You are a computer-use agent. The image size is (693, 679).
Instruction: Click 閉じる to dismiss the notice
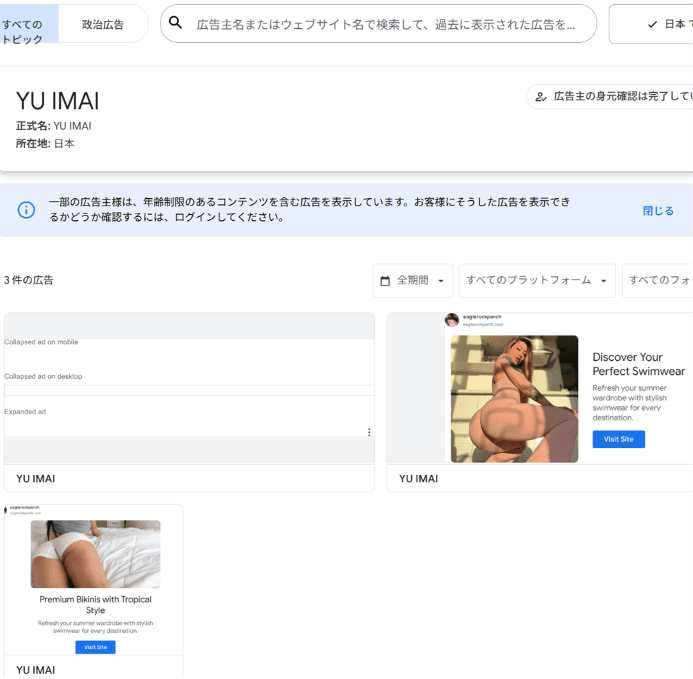[658, 211]
